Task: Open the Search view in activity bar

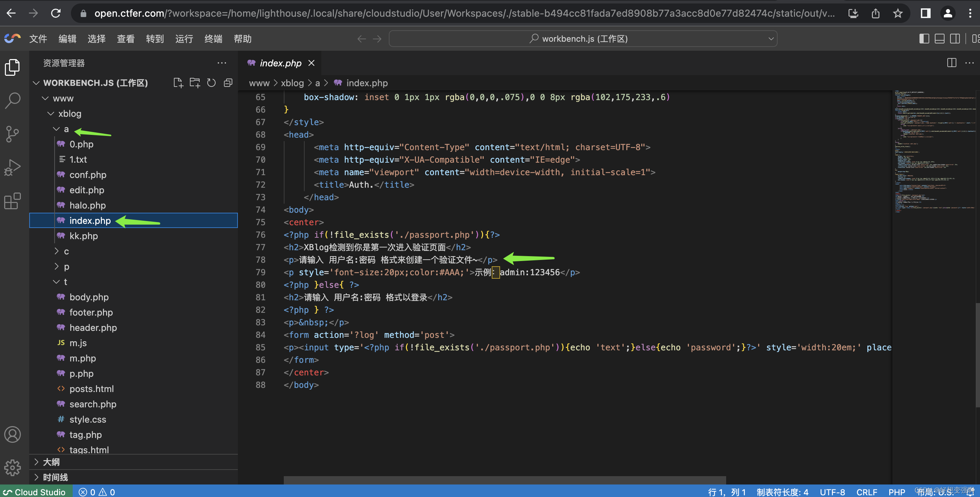Action: click(x=13, y=101)
